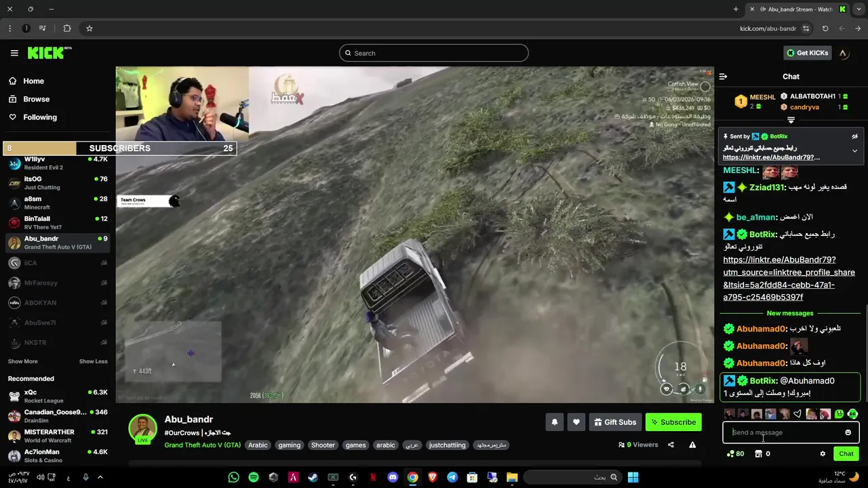Open new browser tab with plus
Screen dimensions: 868x488
tap(736, 9)
